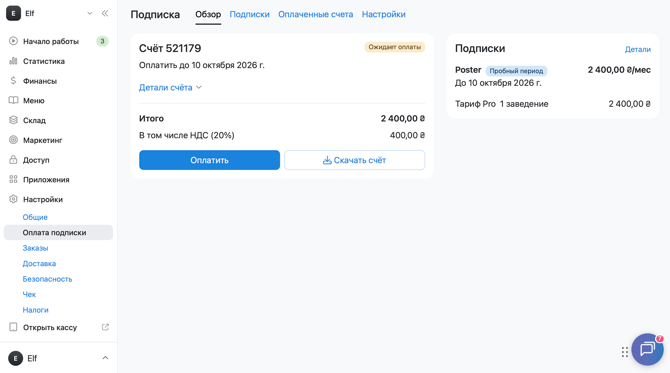This screenshot has height=373, width=670.
Task: Click the blue Оплатить button
Action: tap(209, 160)
